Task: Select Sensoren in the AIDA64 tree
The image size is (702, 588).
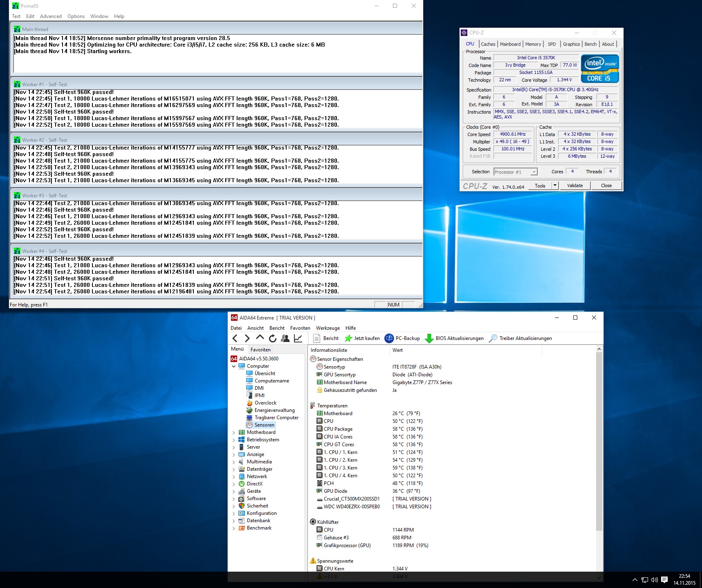Action: (260, 425)
